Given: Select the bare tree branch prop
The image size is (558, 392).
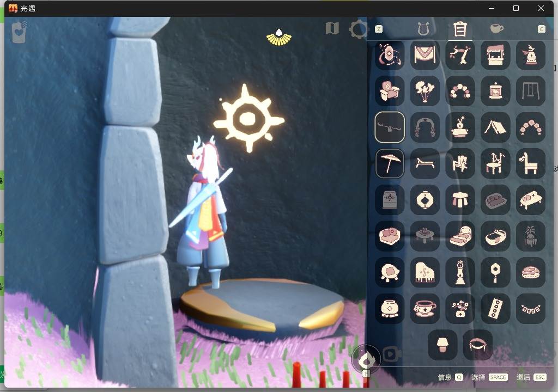Looking at the screenshot, I should (x=460, y=55).
